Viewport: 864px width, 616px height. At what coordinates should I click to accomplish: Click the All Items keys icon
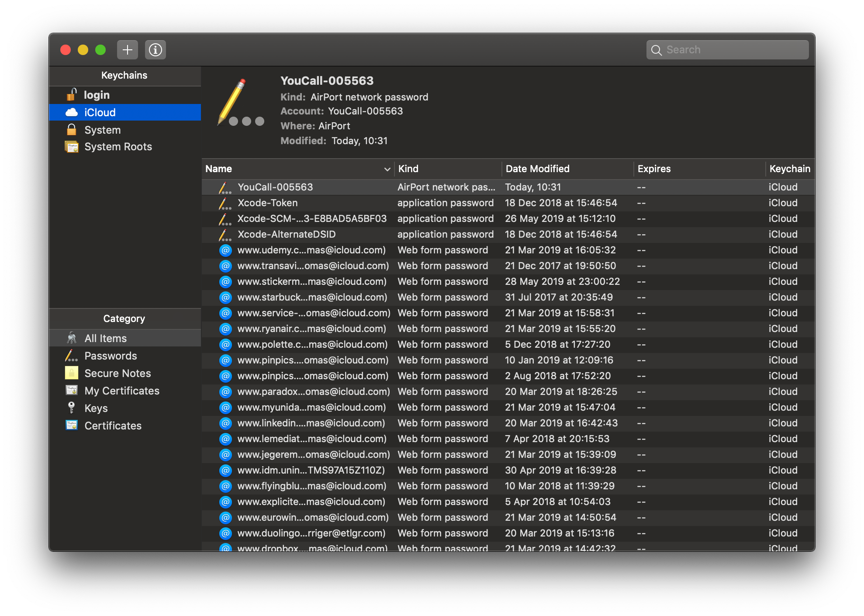click(71, 338)
